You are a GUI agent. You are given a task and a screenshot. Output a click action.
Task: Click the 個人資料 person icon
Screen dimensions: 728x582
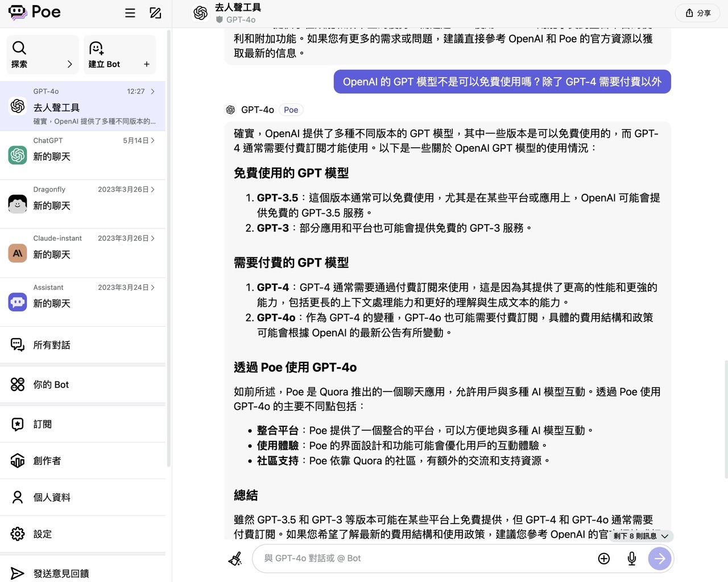pos(18,497)
